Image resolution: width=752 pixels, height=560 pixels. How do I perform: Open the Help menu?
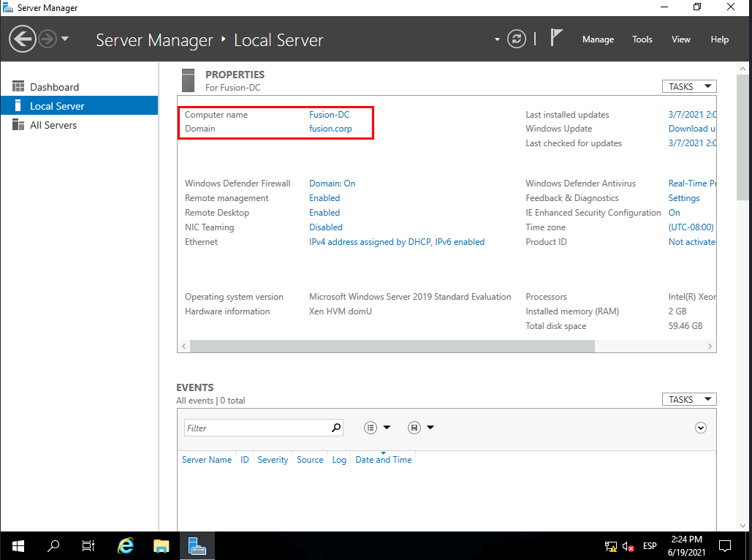[x=719, y=39]
